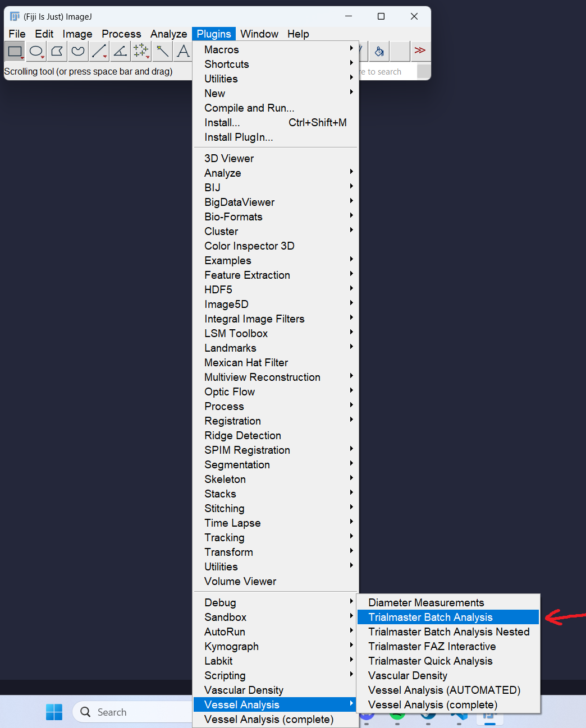Choose Compile and Run...
This screenshot has width=586, height=728.
276,108
